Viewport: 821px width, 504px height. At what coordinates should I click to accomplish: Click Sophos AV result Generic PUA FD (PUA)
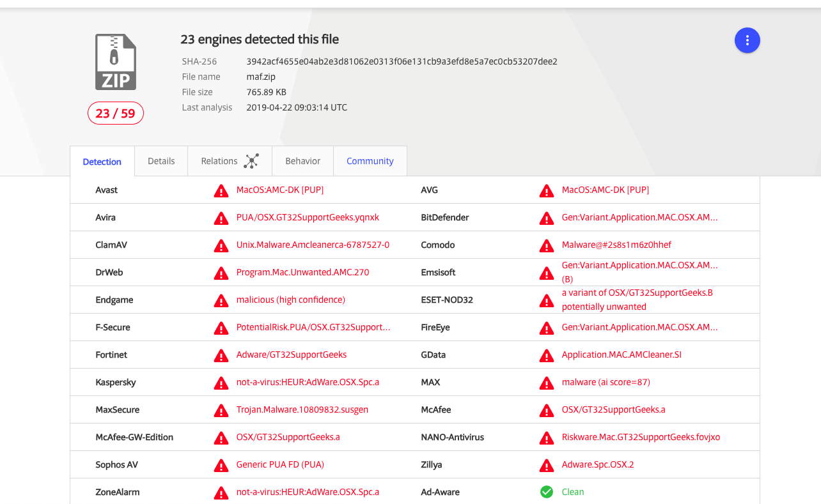[280, 464]
